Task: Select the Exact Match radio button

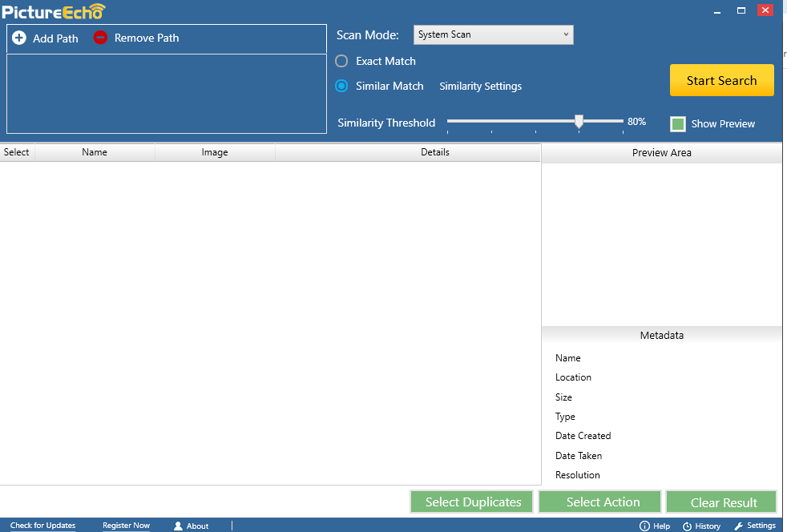Action: pyautogui.click(x=341, y=61)
